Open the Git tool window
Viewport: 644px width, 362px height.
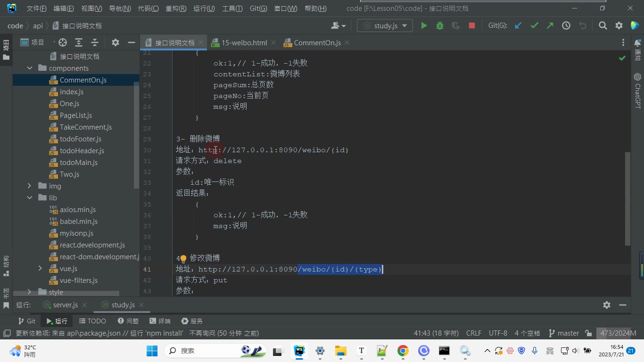coord(27,321)
